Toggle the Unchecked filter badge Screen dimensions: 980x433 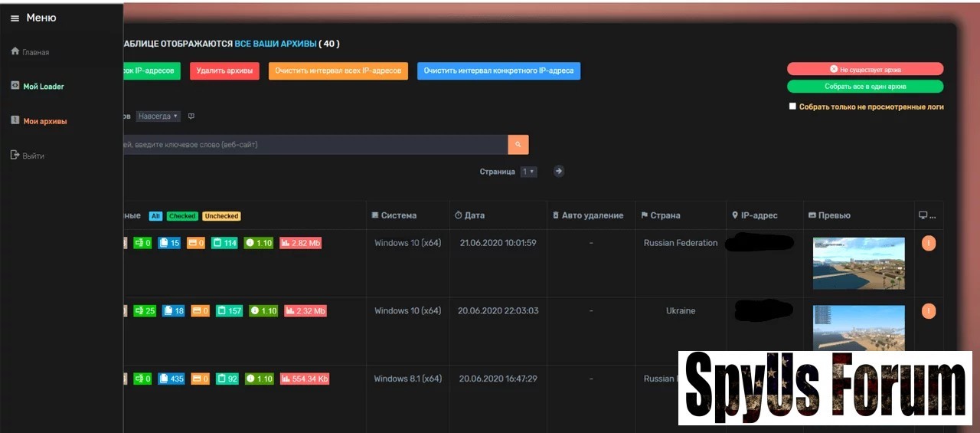[221, 216]
